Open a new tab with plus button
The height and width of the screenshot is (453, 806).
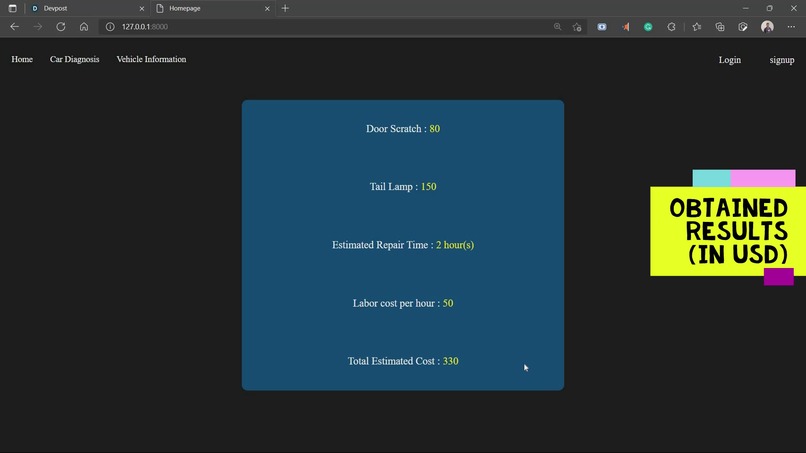(x=285, y=8)
